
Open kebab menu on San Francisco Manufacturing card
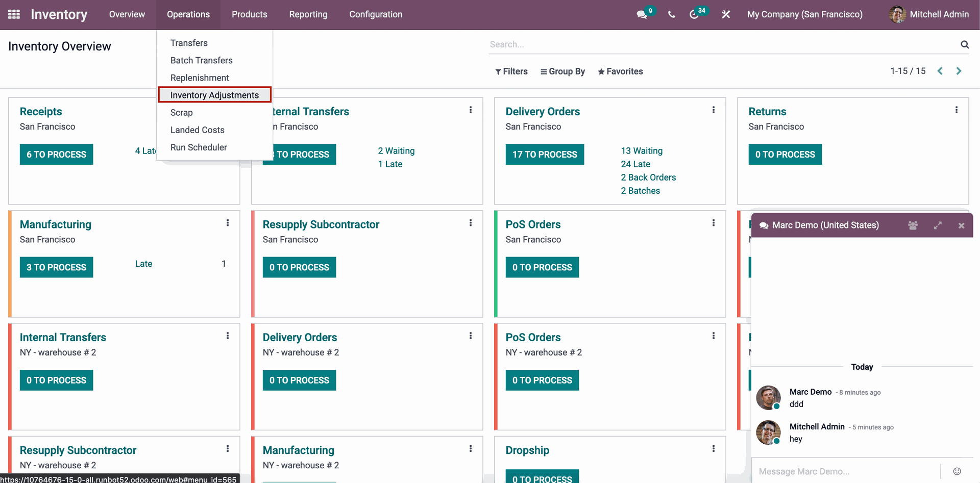coord(228,223)
